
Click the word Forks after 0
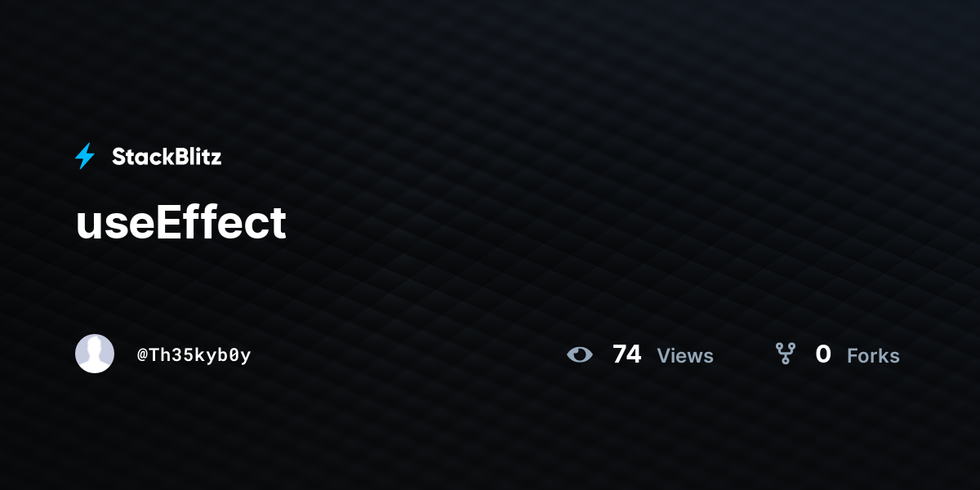click(873, 356)
